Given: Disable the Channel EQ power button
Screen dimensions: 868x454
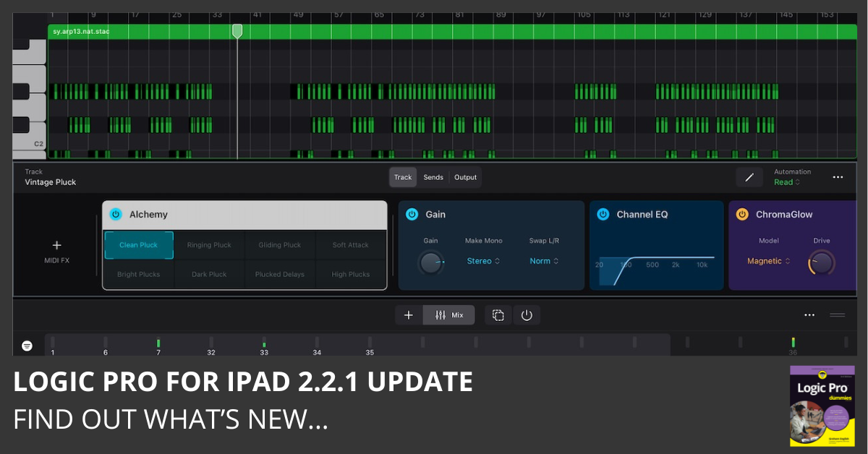Looking at the screenshot, I should (x=603, y=215).
